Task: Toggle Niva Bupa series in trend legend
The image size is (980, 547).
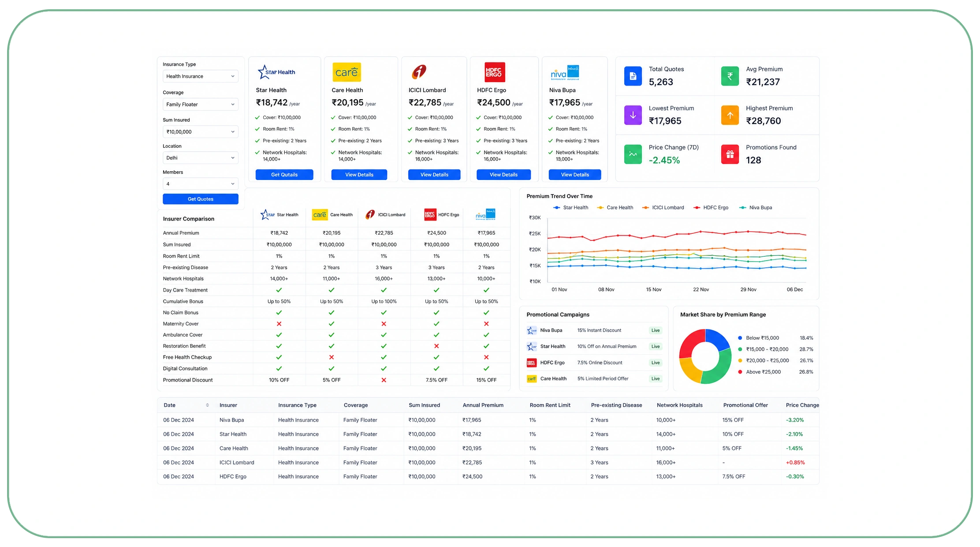Action: coord(756,208)
